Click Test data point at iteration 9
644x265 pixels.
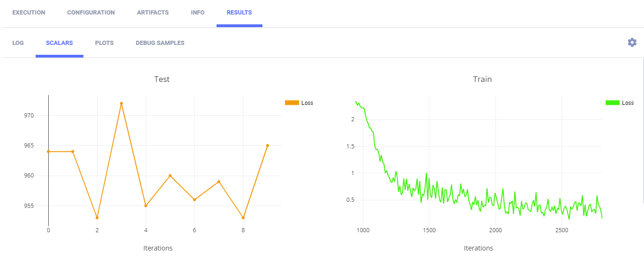(x=268, y=146)
